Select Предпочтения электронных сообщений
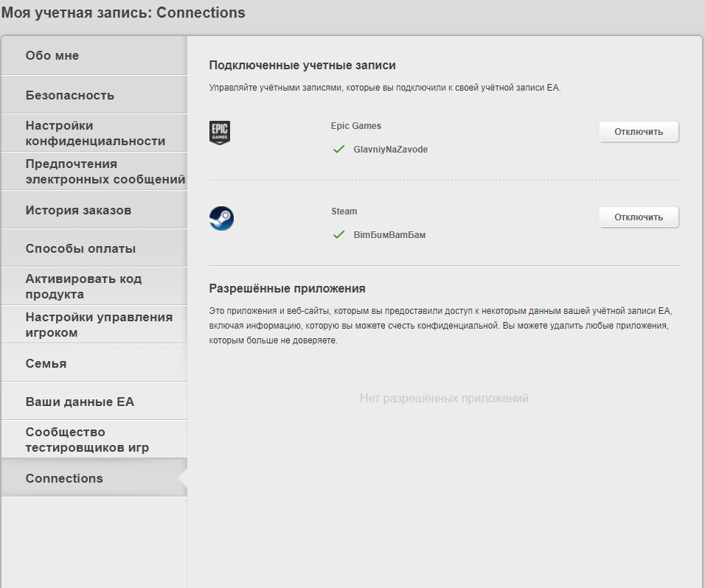 click(x=94, y=171)
